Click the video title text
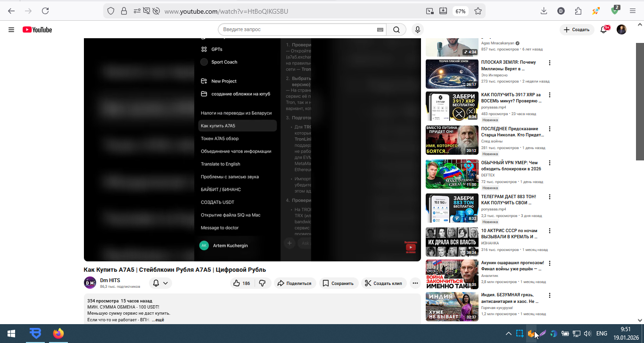This screenshot has height=343, width=644. pyautogui.click(x=175, y=270)
